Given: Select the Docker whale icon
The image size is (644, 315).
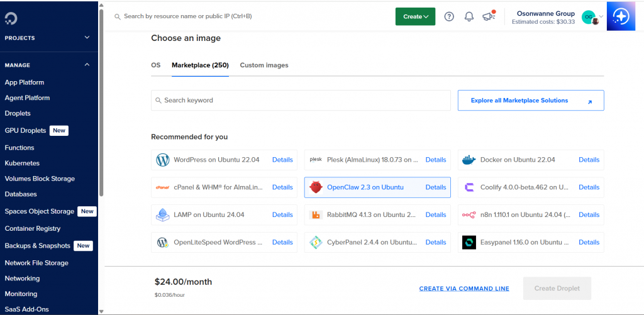Looking at the screenshot, I should pyautogui.click(x=469, y=160).
